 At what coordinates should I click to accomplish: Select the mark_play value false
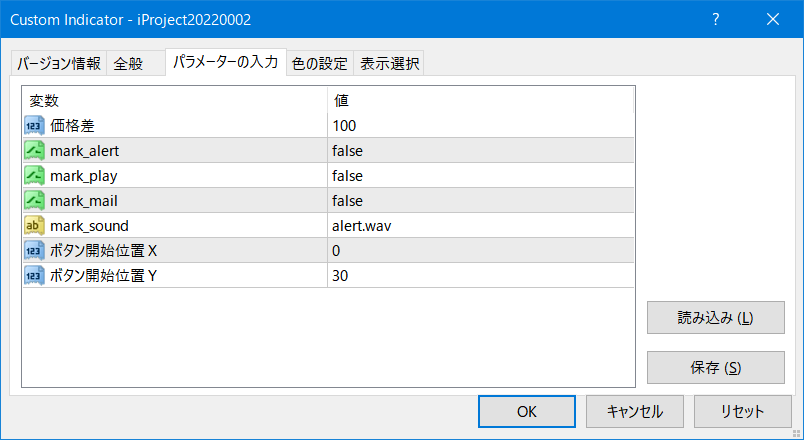coord(480,176)
